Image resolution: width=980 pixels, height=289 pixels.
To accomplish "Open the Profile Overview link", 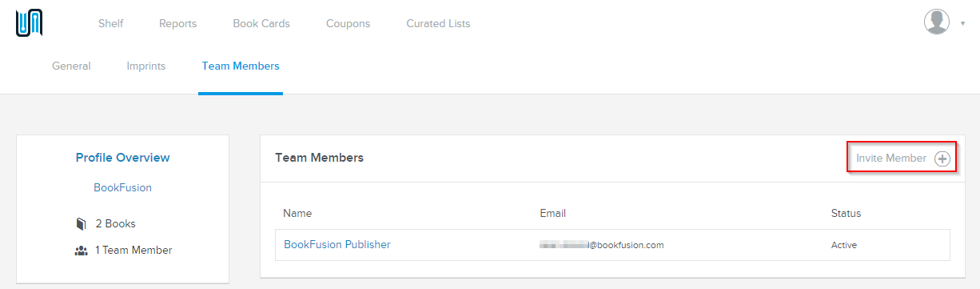I will coord(122,158).
